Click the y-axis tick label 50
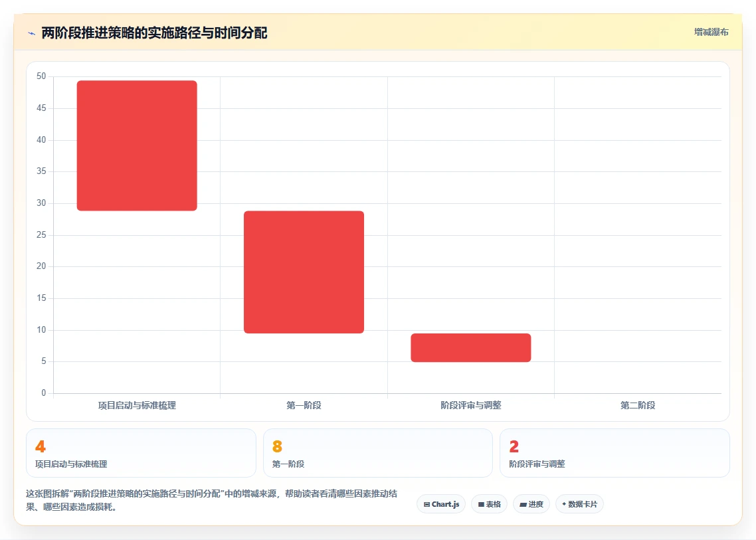The image size is (756, 540). click(x=41, y=76)
